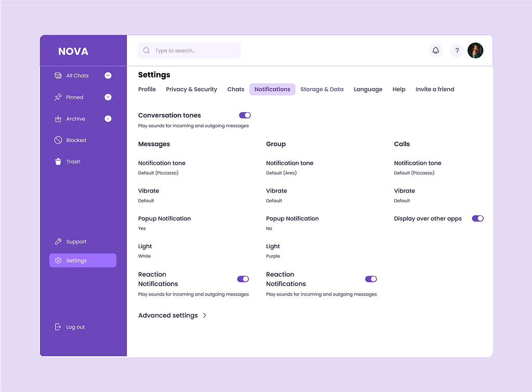The height and width of the screenshot is (392, 532).
Task: Click the NOVA logo
Action: point(73,51)
